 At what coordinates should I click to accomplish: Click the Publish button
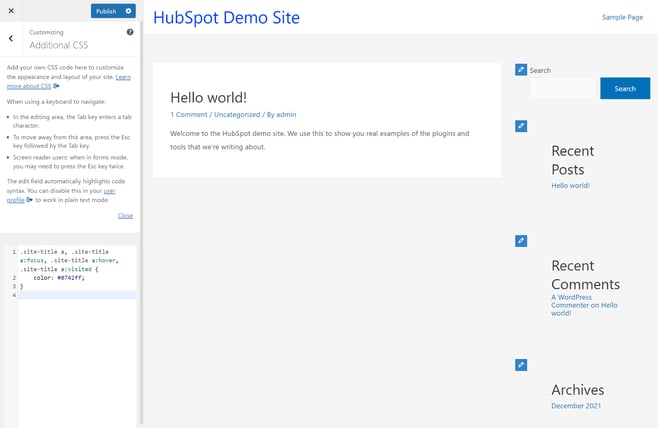(106, 11)
